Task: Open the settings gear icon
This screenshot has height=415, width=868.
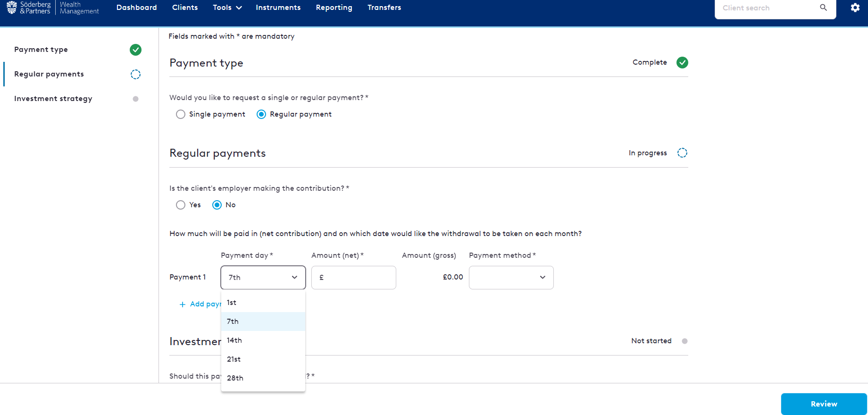Action: [x=855, y=8]
